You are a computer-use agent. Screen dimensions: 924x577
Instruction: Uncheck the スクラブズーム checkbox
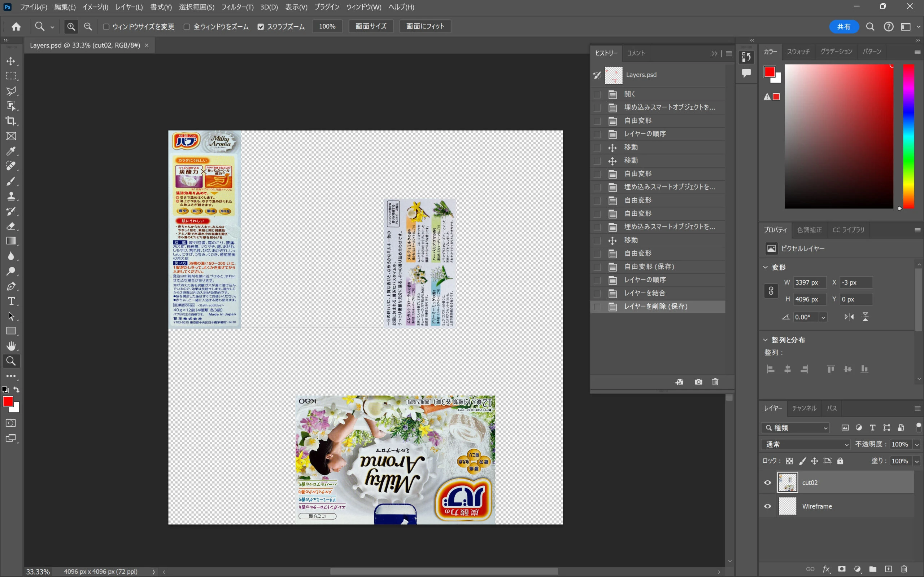pos(261,27)
